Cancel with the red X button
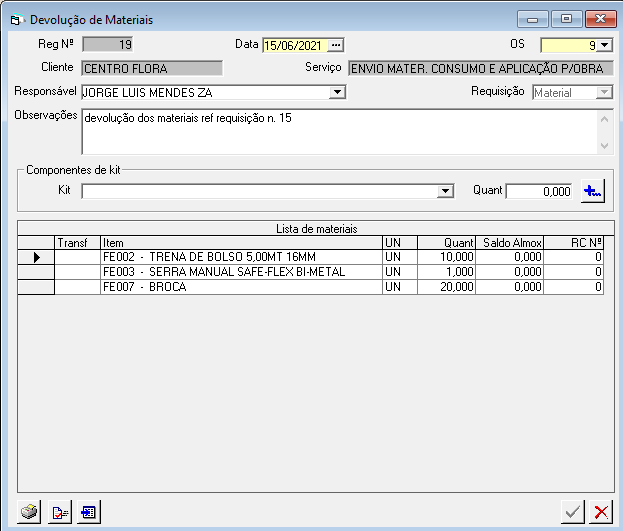This screenshot has height=531, width=623. point(601,512)
